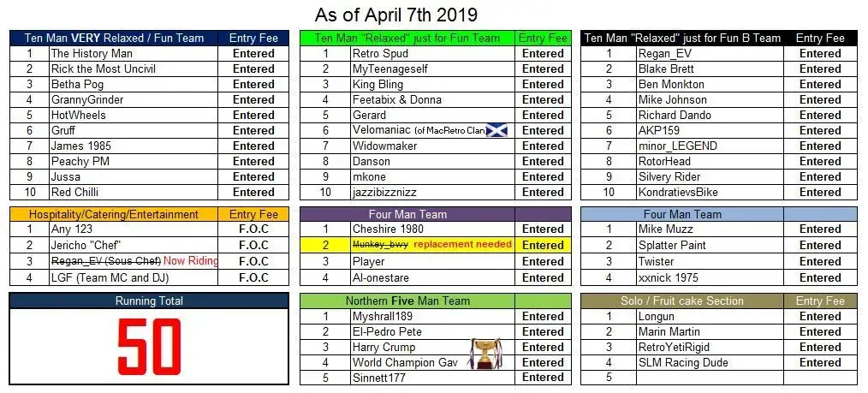The height and width of the screenshot is (393, 868).
Task: Click 'The History Man' name cell
Action: (x=134, y=54)
